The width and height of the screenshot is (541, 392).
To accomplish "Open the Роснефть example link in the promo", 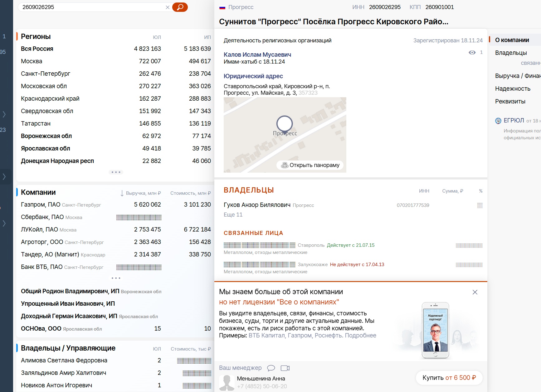I will click(328, 336).
